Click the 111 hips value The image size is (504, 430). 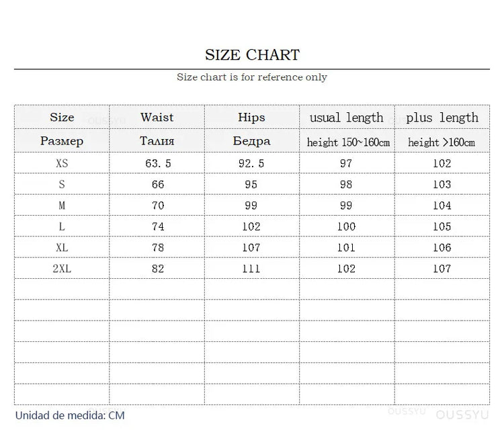(251, 269)
